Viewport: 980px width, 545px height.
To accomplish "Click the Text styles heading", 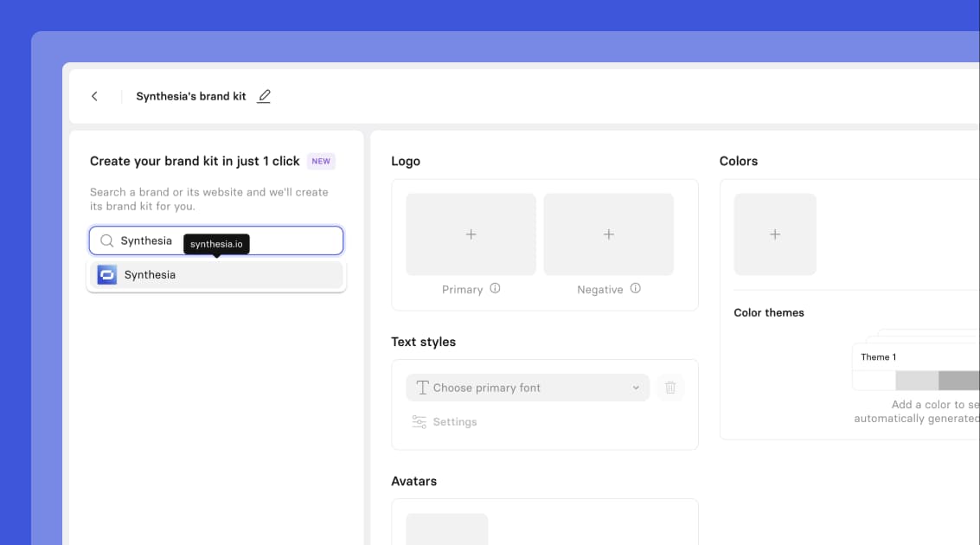I will [424, 342].
